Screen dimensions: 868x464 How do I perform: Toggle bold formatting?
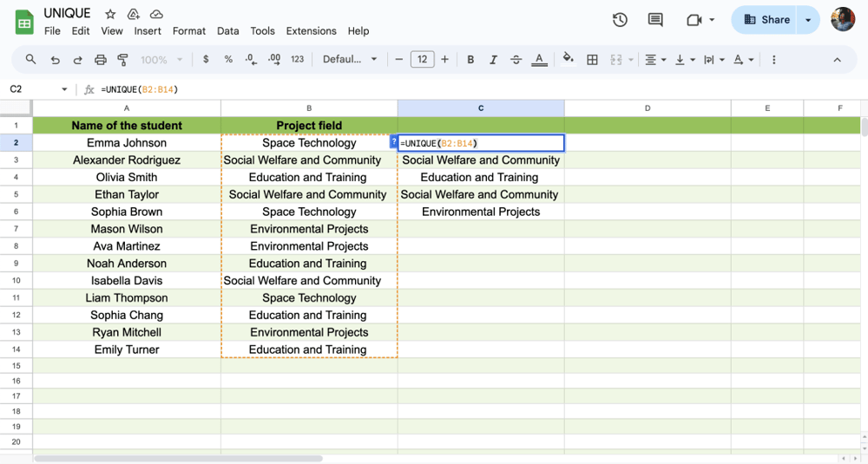coord(470,60)
